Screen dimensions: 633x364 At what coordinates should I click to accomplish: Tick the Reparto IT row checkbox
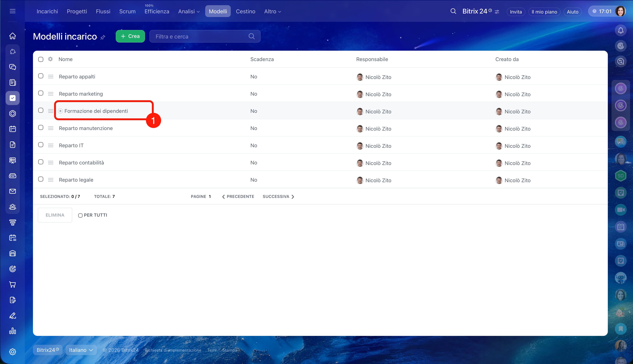[41, 145]
